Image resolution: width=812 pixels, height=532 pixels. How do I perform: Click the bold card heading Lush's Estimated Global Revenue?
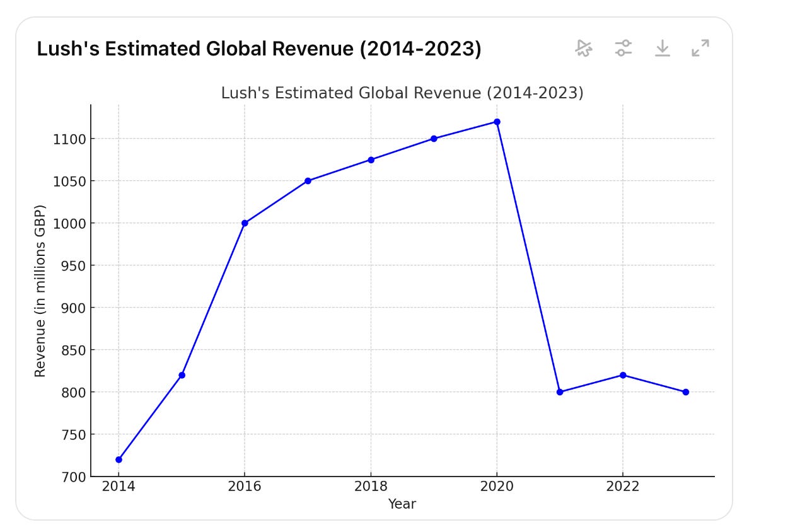point(259,49)
